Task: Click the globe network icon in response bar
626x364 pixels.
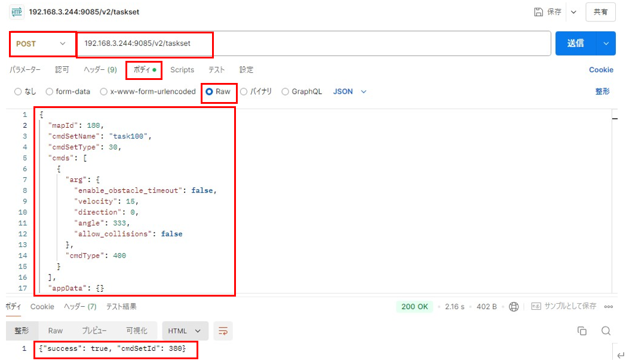Action: [x=514, y=306]
